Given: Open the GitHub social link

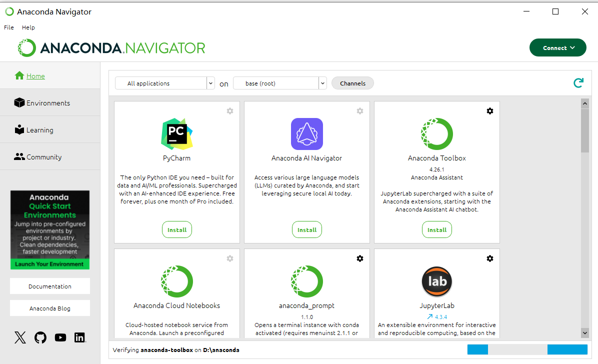Looking at the screenshot, I should [x=40, y=337].
